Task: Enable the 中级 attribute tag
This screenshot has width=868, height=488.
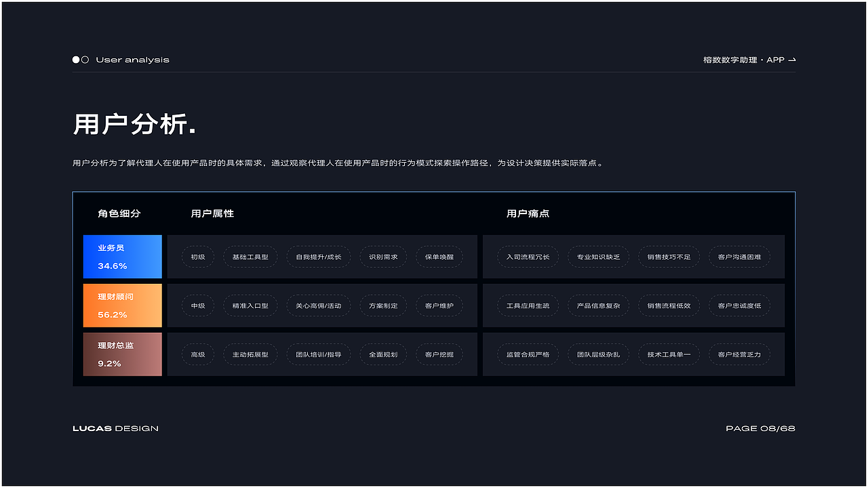Action: pyautogui.click(x=198, y=306)
